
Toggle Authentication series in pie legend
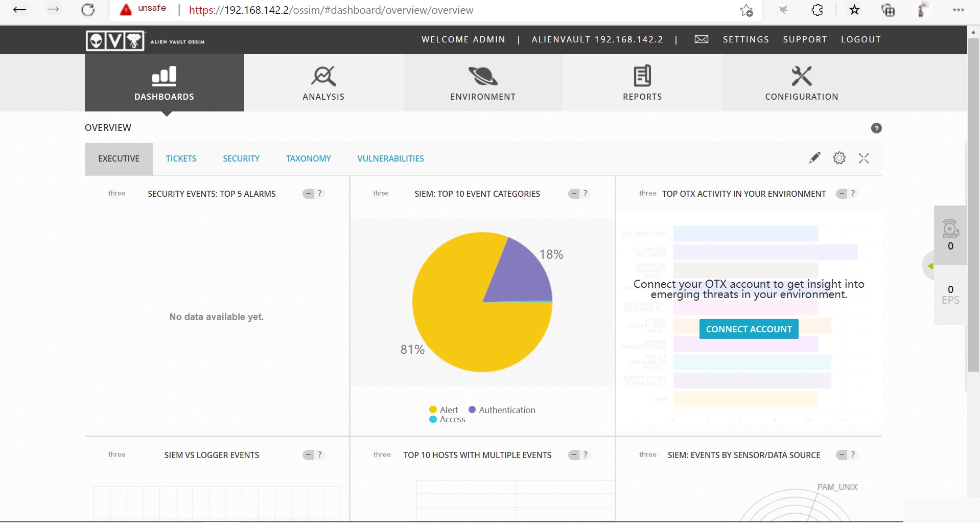[x=502, y=410]
